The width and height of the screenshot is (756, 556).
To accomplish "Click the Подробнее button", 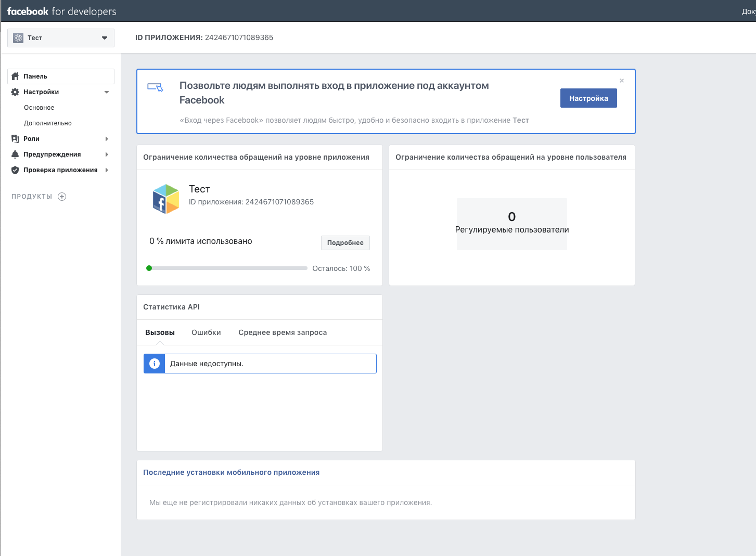I will (x=345, y=243).
